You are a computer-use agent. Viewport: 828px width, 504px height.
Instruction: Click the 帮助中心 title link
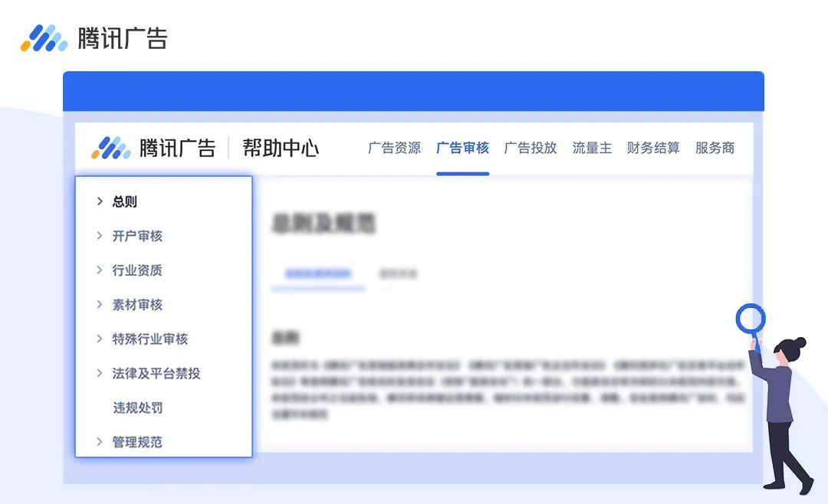281,148
